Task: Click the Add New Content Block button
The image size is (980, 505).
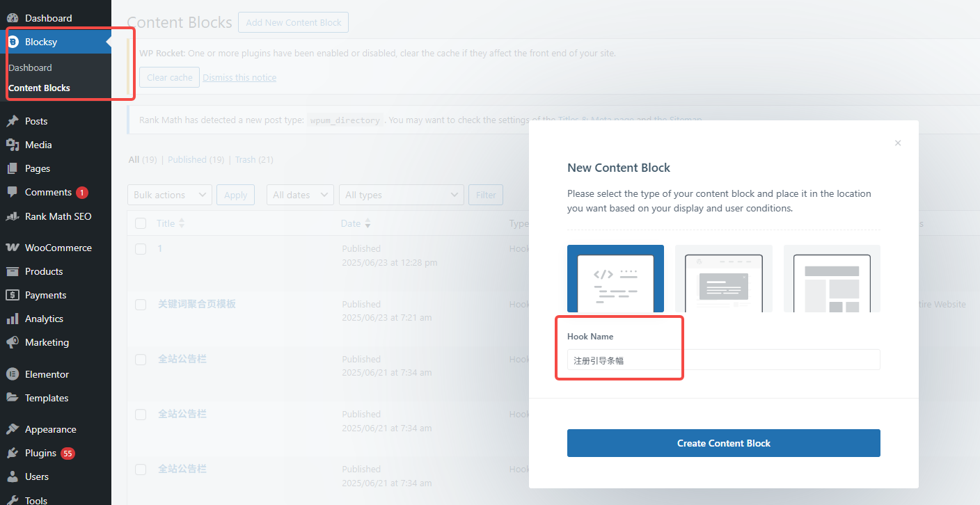Action: pos(293,22)
